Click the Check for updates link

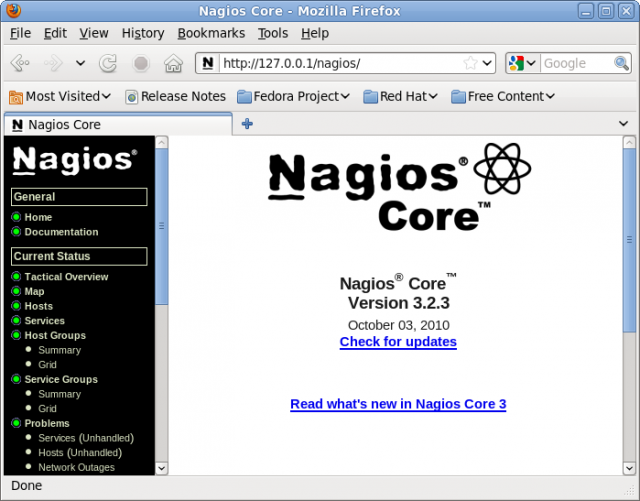click(398, 342)
